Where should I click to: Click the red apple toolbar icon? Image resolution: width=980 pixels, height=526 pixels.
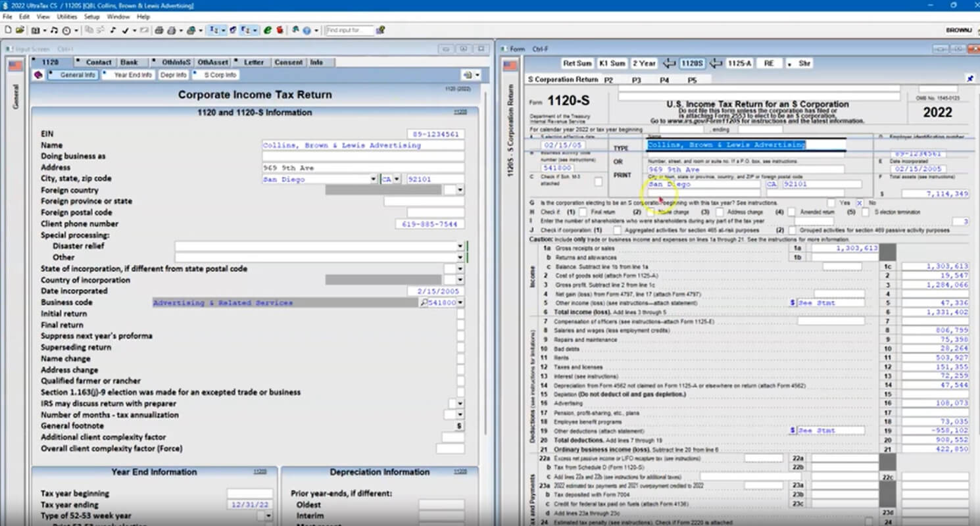(x=280, y=30)
